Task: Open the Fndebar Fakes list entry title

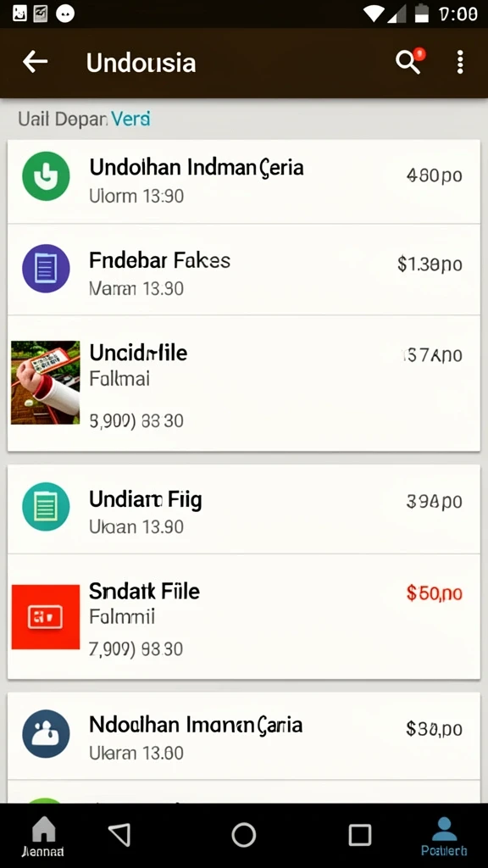Action: (160, 260)
